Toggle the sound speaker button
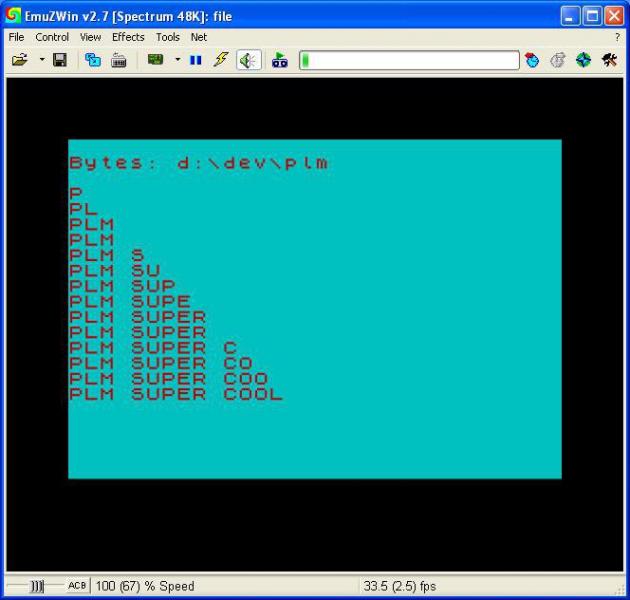The image size is (630, 600). pyautogui.click(x=248, y=60)
